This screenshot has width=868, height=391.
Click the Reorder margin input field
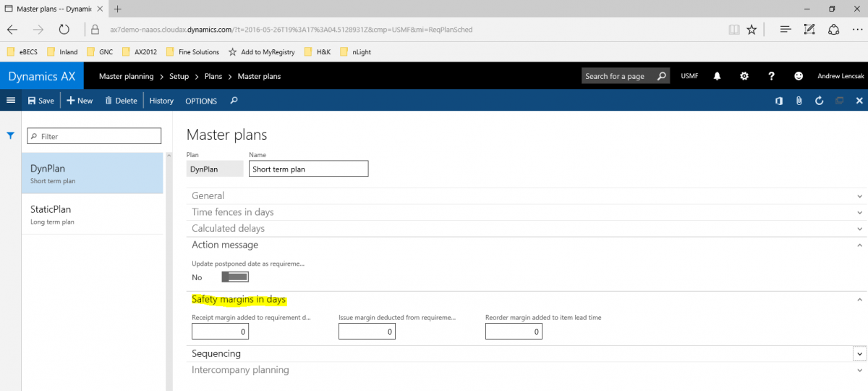tap(514, 332)
